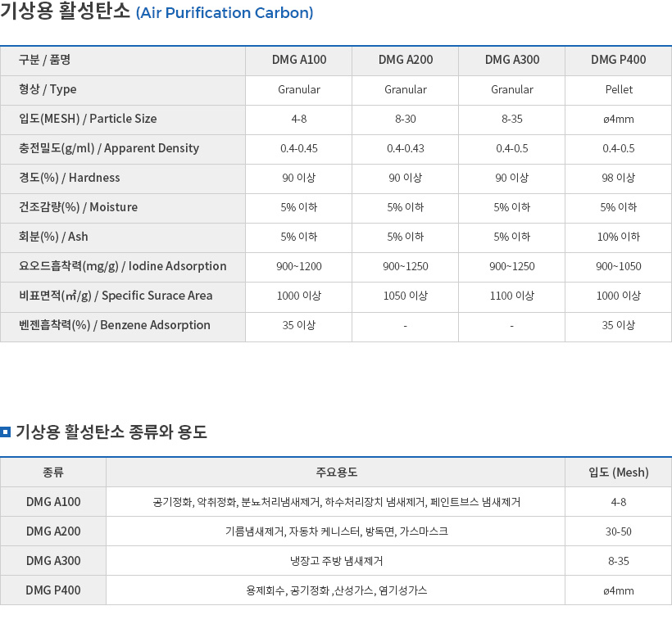The height and width of the screenshot is (624, 672).
Task: Click the "입도 (Mesh)" header in usage table
Action: point(618,473)
